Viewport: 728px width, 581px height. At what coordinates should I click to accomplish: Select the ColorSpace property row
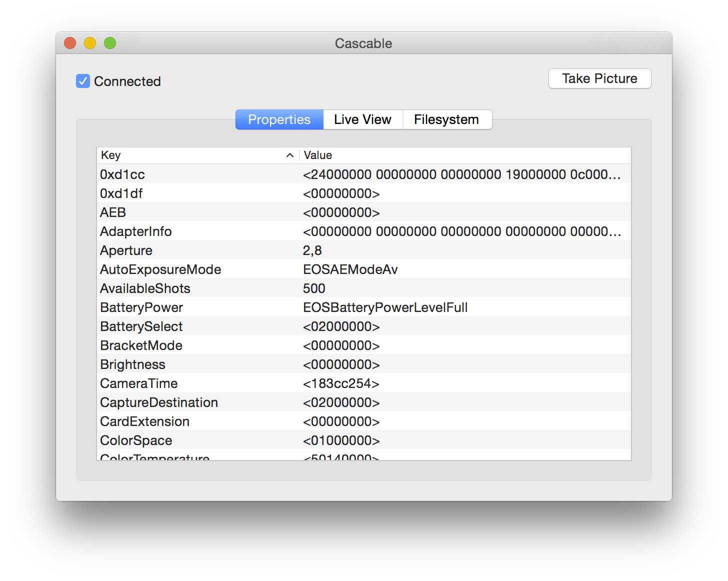[x=363, y=440]
